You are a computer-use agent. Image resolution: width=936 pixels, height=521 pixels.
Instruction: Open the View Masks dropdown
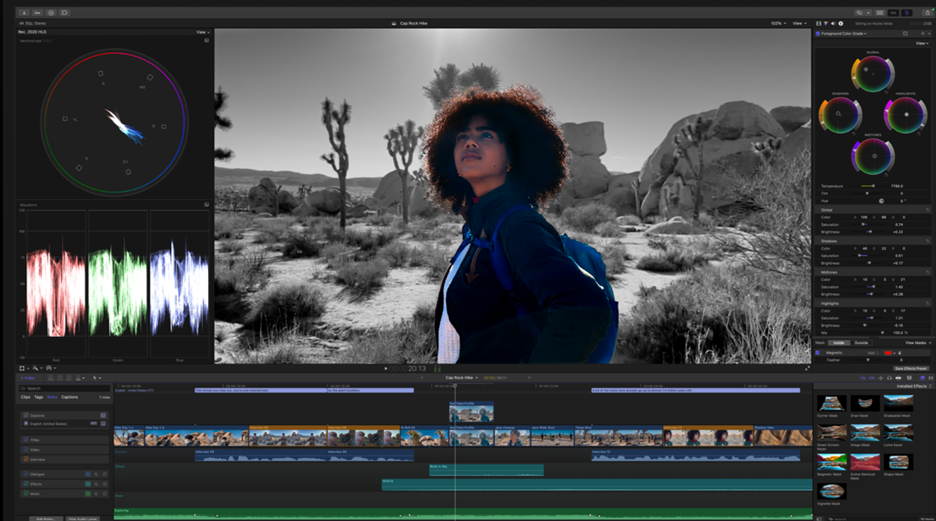918,343
